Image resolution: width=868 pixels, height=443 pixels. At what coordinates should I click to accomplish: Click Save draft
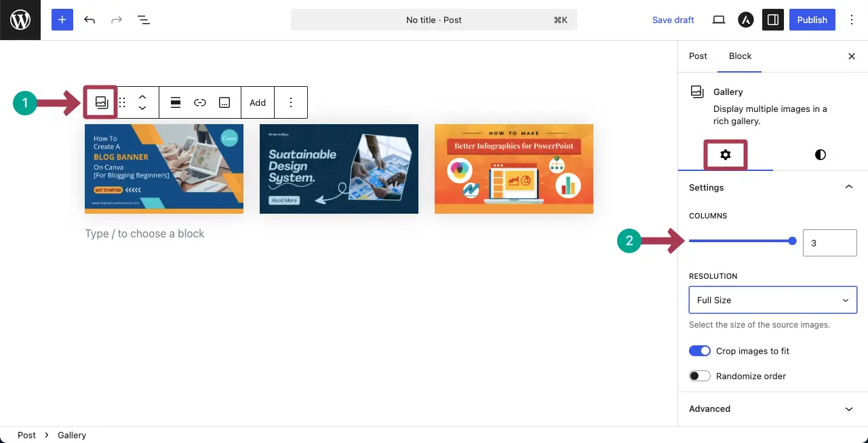point(673,20)
